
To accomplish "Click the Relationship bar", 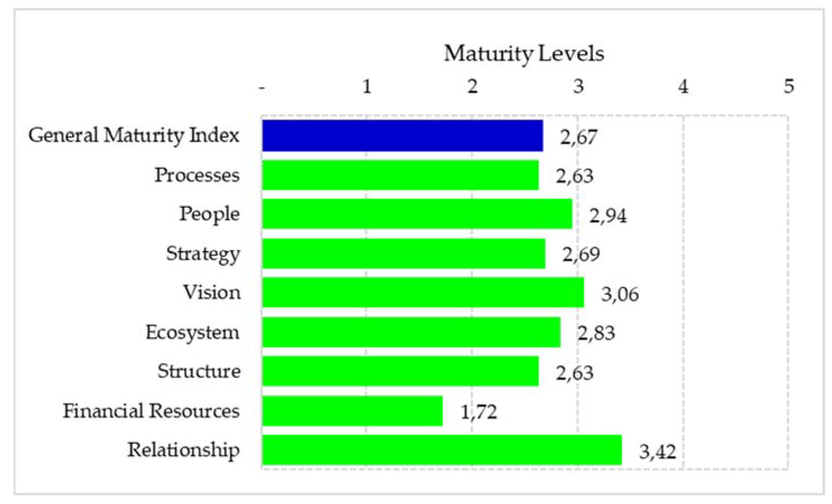I will [442, 450].
